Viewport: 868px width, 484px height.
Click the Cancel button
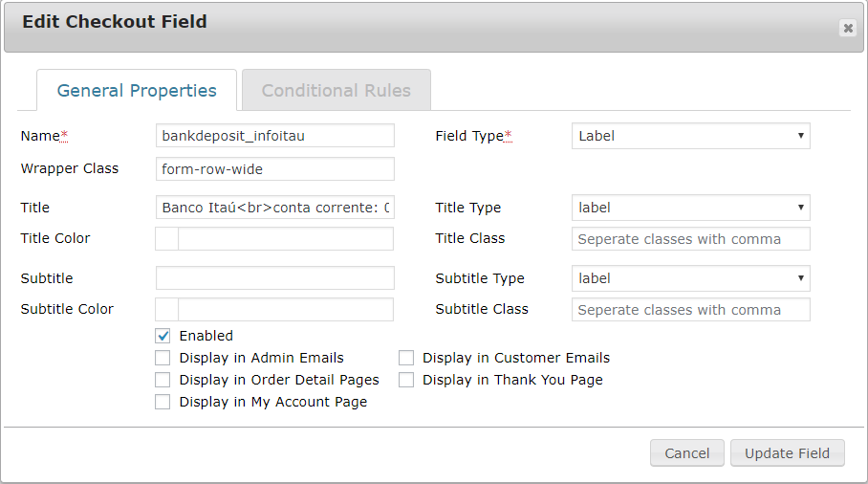click(x=686, y=453)
